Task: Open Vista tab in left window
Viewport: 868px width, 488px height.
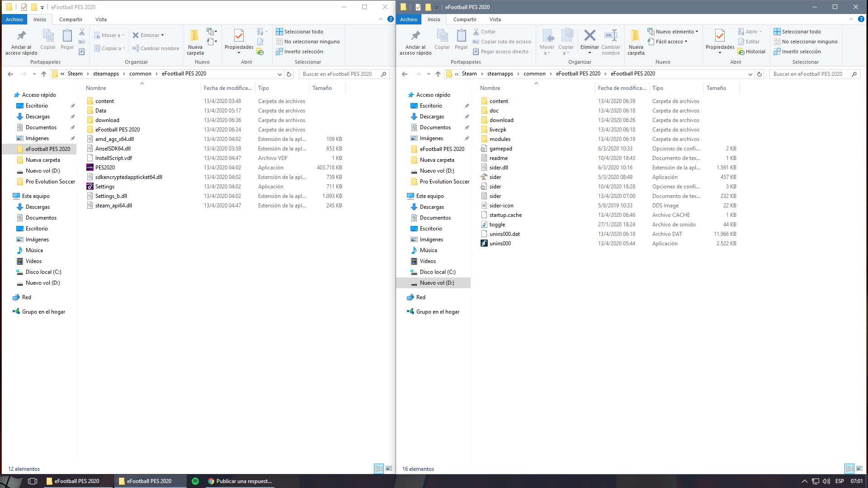Action: pyautogui.click(x=101, y=19)
